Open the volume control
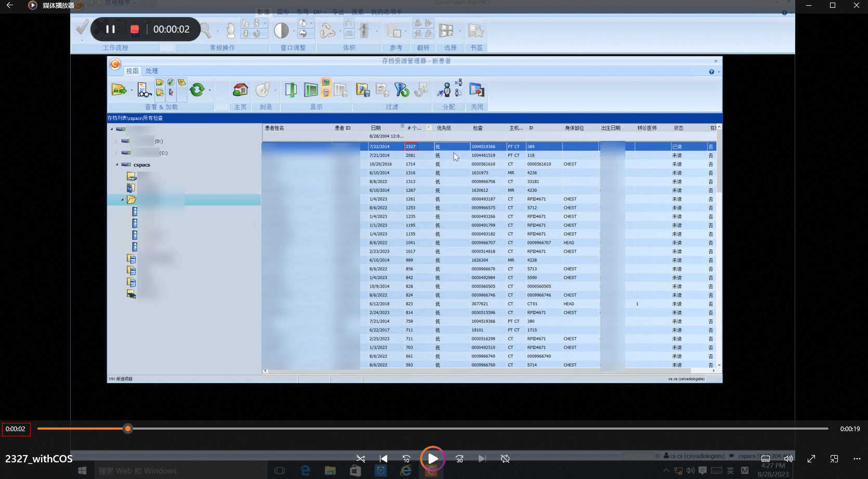Screen dimensions: 868x479 coord(788,459)
